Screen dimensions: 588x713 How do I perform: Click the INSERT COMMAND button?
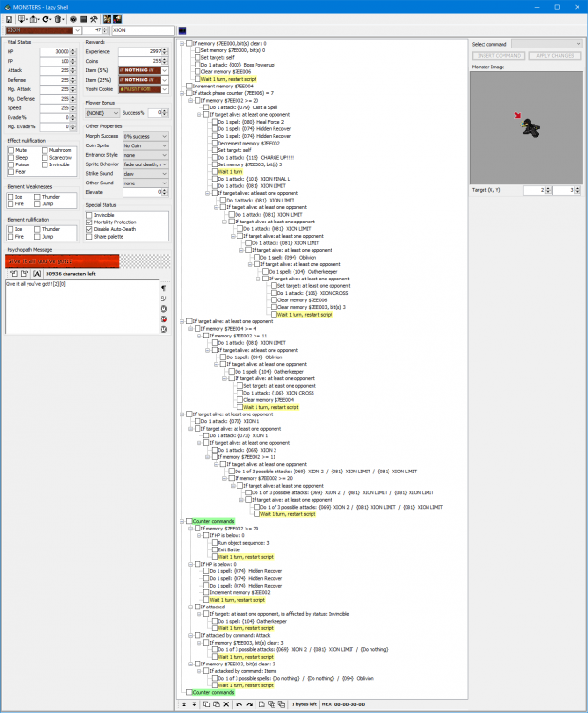(499, 55)
